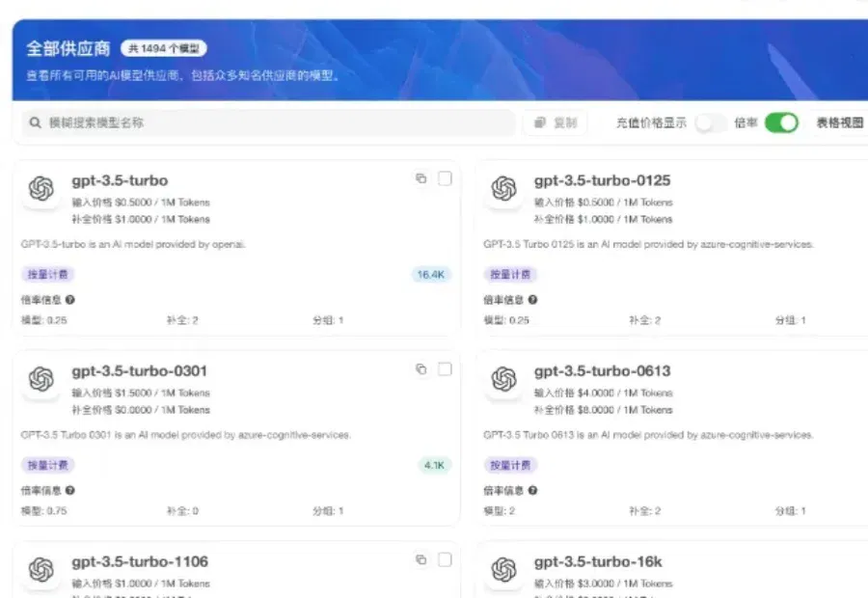Image resolution: width=868 pixels, height=598 pixels.
Task: Tick the gpt-3.5-turbo-1106 card checkbox
Action: coord(445,559)
